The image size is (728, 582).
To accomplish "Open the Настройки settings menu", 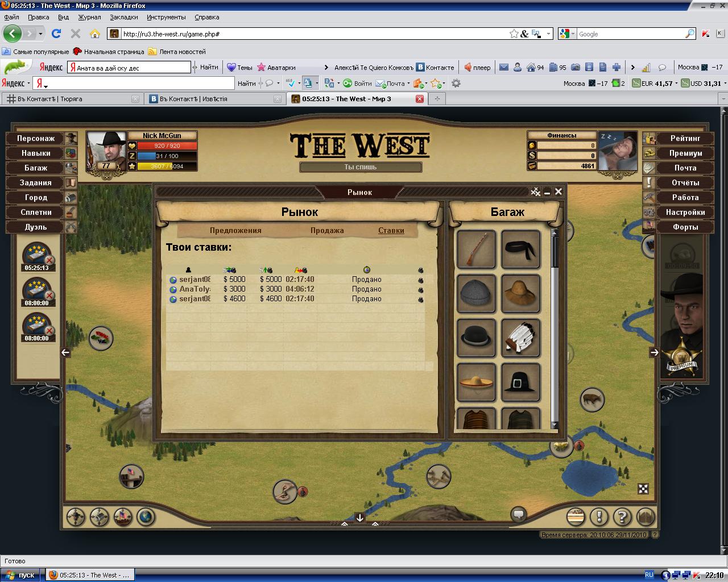I will pyautogui.click(x=685, y=212).
